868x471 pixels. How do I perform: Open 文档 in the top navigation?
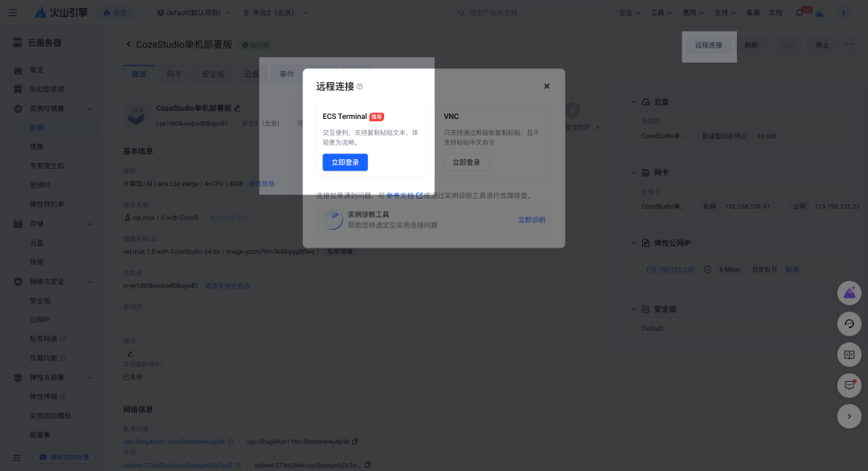776,13
